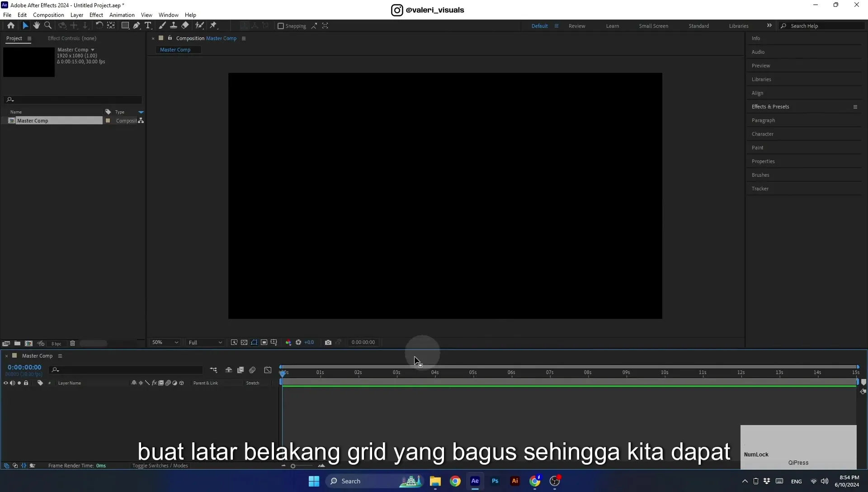
Task: Select the Eraser tool
Action: pyautogui.click(x=185, y=26)
